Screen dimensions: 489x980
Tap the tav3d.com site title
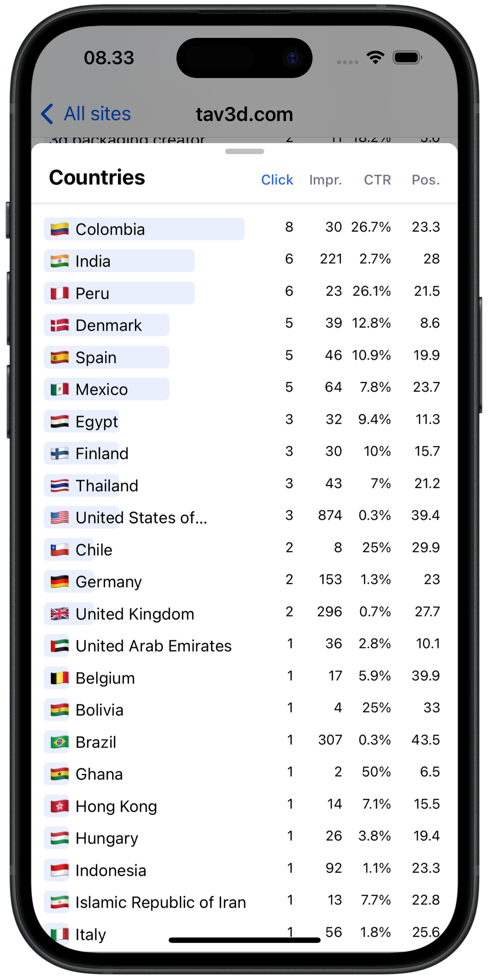click(244, 114)
